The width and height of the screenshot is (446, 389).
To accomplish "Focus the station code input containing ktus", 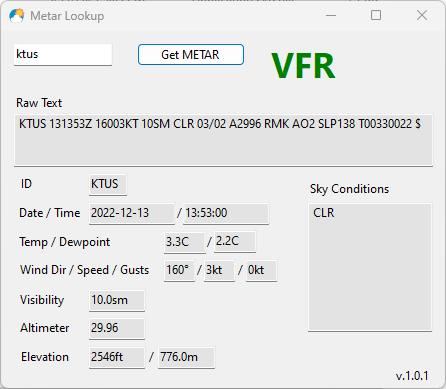I will point(63,54).
